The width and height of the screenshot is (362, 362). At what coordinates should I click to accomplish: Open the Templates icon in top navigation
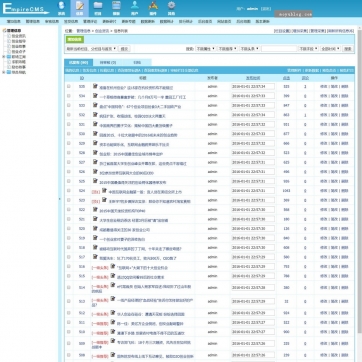(x=116, y=8)
